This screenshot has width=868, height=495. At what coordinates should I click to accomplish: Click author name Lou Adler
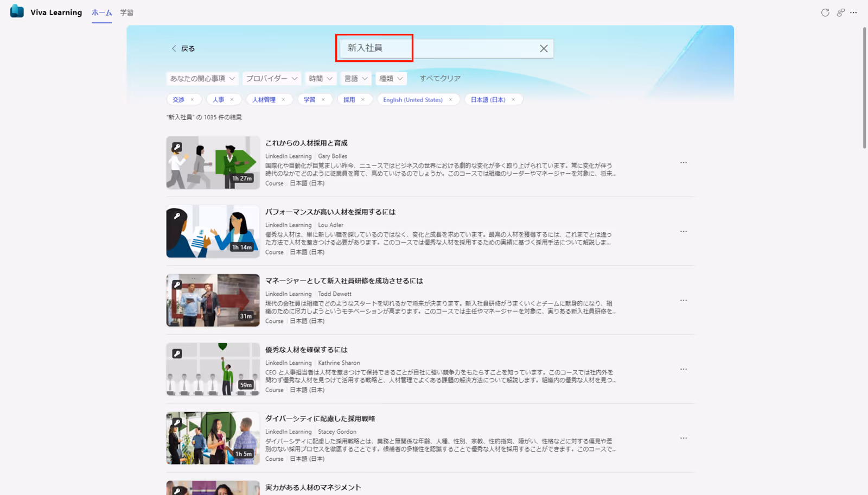tap(330, 225)
